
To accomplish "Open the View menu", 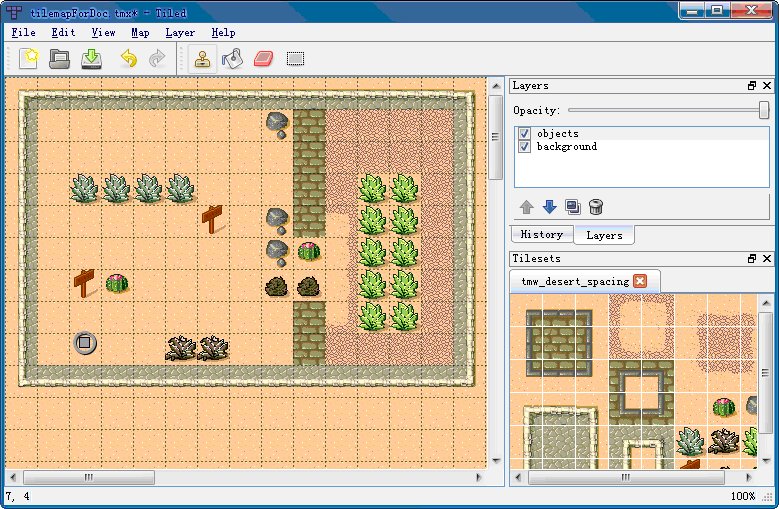I will click(103, 33).
